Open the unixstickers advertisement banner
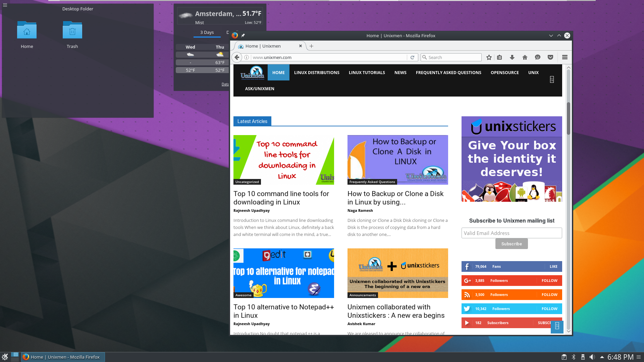The image size is (644, 362). point(512,159)
